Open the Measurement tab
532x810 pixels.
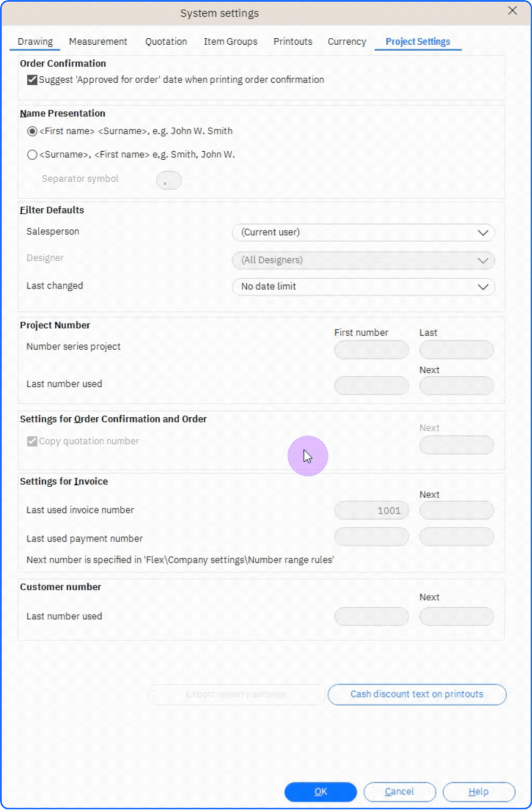click(98, 42)
